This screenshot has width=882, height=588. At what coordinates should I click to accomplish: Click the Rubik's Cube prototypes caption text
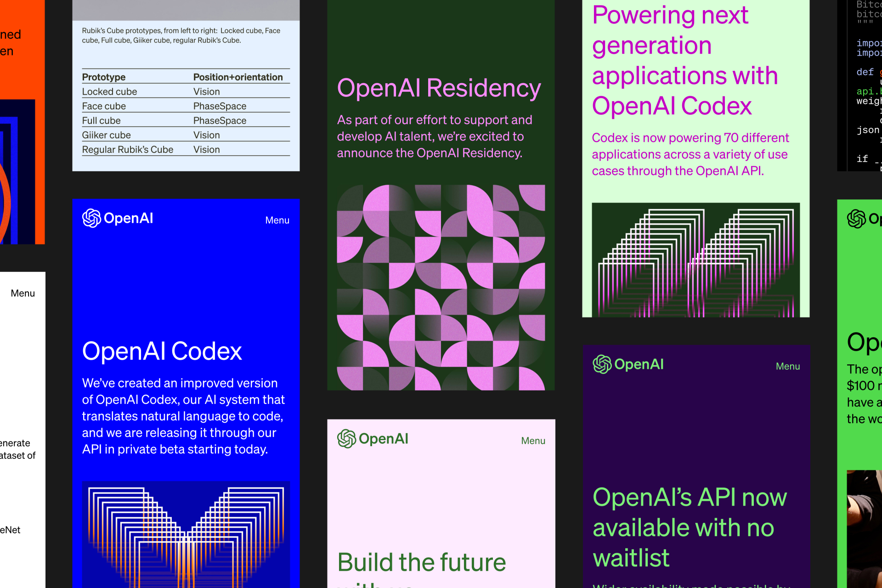[x=181, y=35]
